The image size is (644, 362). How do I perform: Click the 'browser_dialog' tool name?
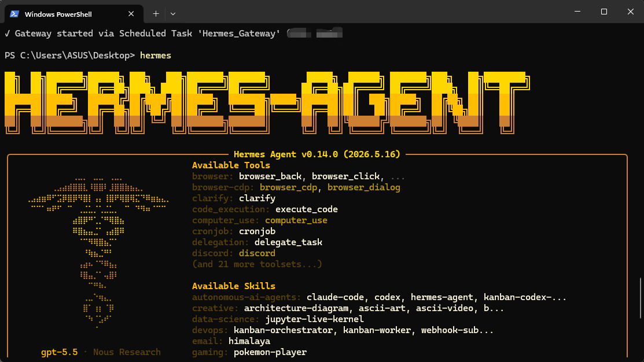[x=363, y=187]
